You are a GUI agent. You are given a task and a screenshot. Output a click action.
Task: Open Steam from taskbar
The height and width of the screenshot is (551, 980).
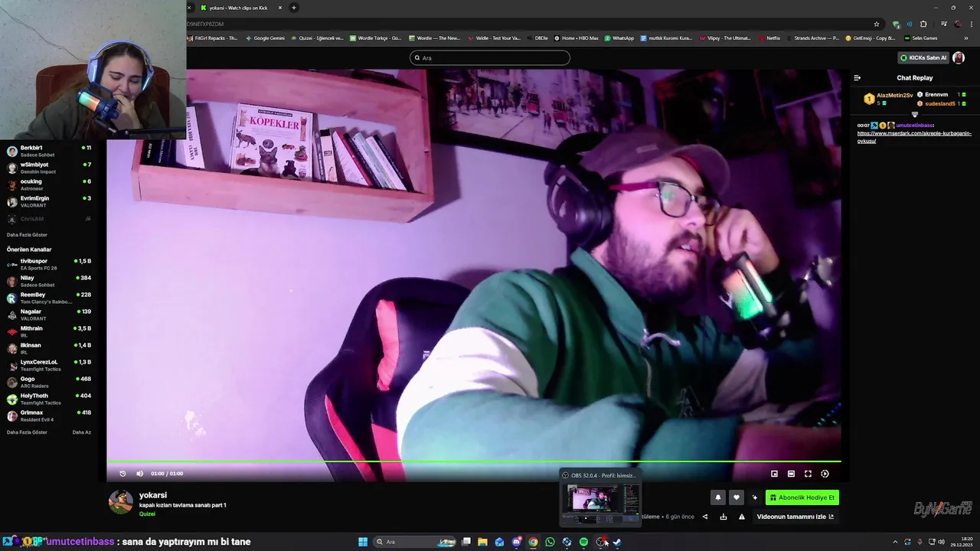pyautogui.click(x=617, y=542)
